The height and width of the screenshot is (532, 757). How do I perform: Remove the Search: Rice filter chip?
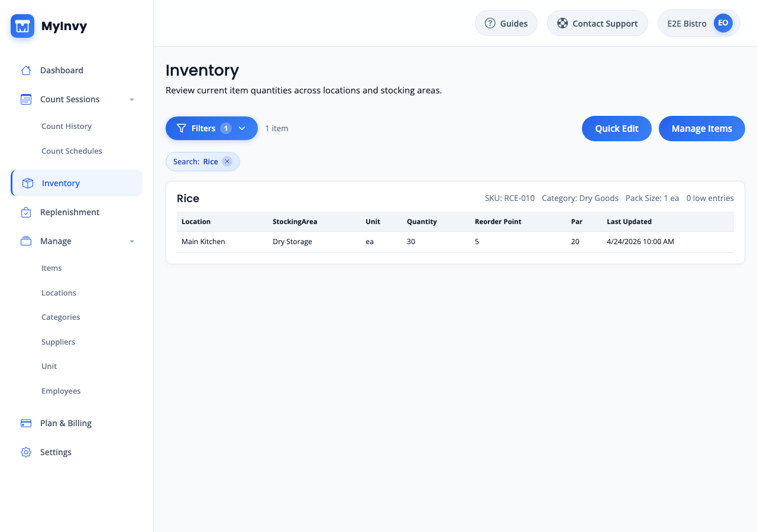(x=227, y=161)
